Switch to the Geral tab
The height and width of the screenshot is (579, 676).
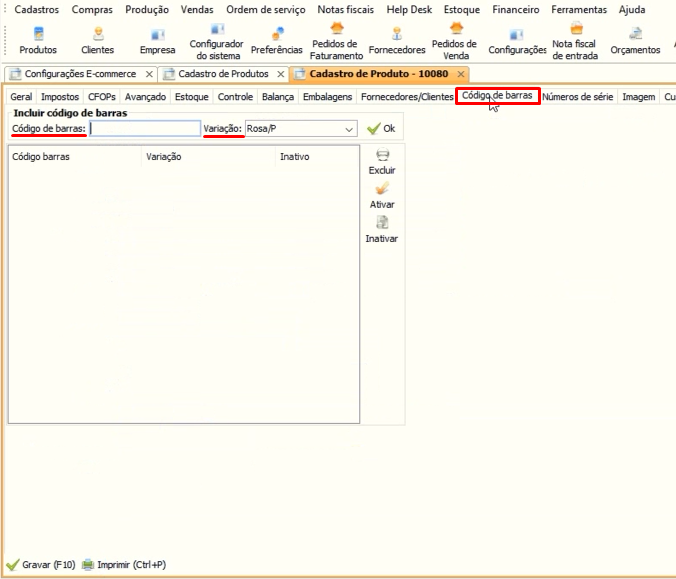(21, 97)
